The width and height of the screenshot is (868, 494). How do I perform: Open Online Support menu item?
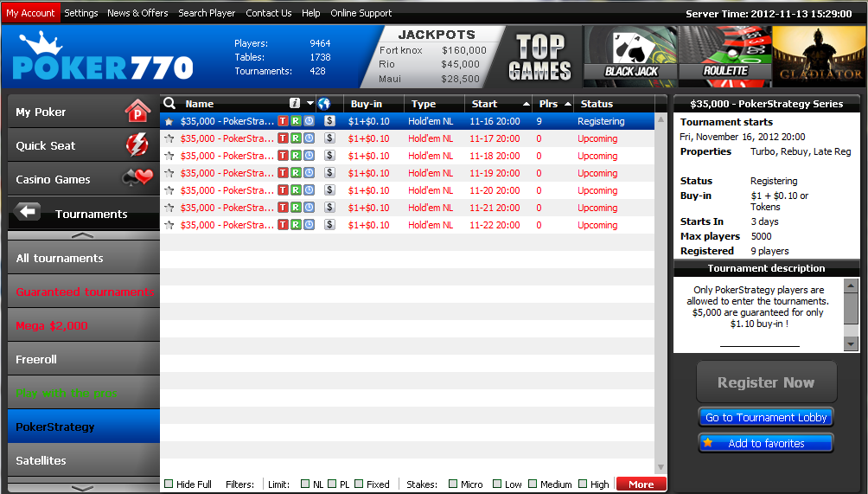(361, 13)
